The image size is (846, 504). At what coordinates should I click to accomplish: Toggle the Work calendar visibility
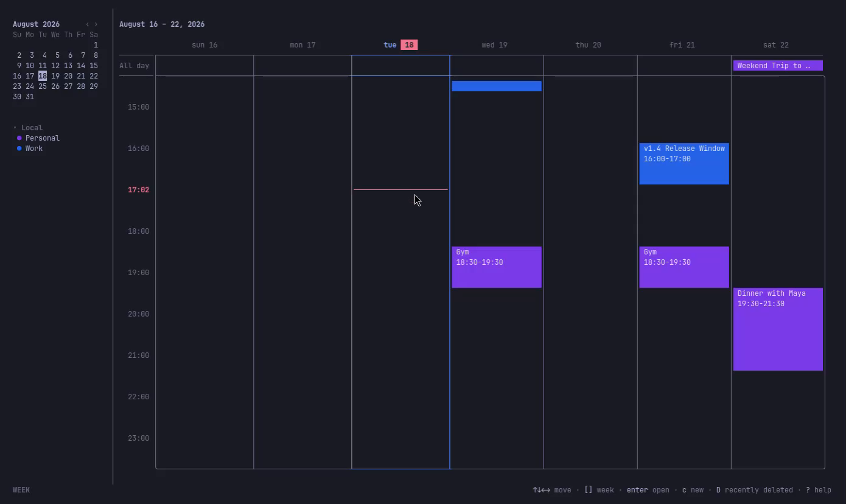coord(30,149)
